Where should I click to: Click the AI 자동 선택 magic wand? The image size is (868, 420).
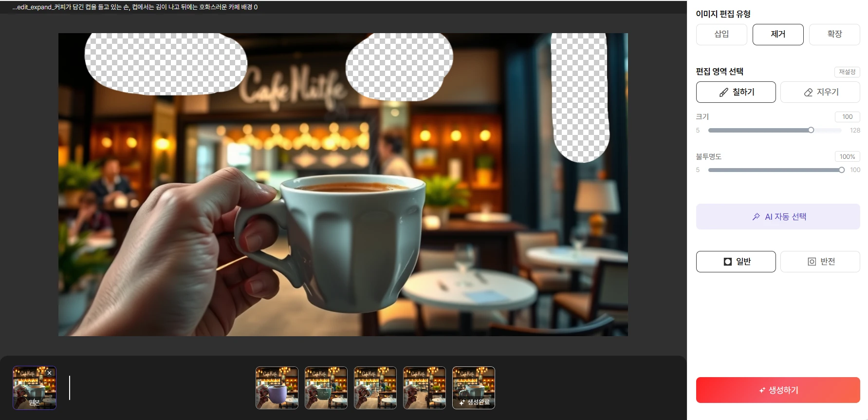coord(777,217)
